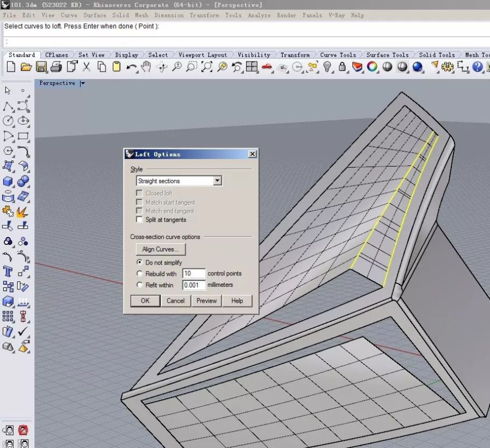This screenshot has height=448, width=490.
Task: Pick the Rectangle tool
Action: click(23, 136)
